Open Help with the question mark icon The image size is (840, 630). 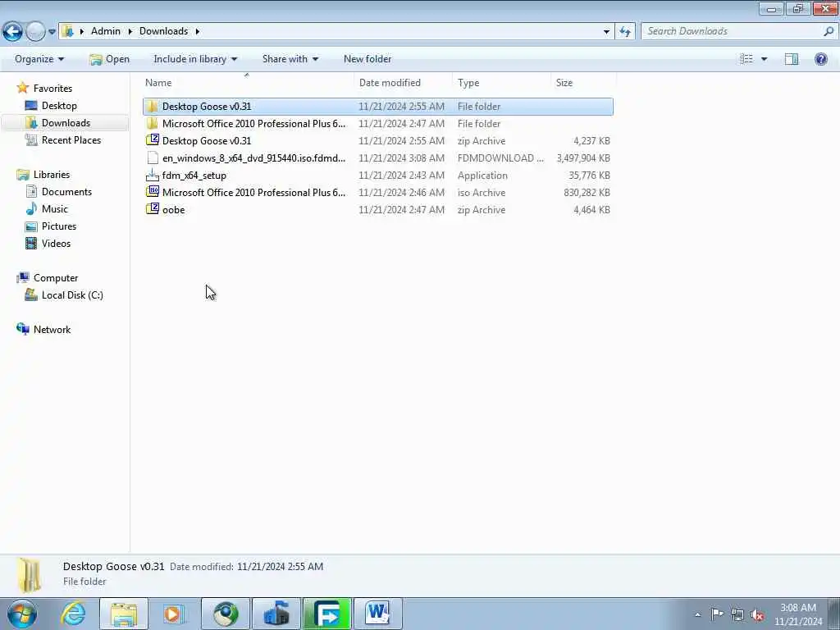(x=820, y=59)
